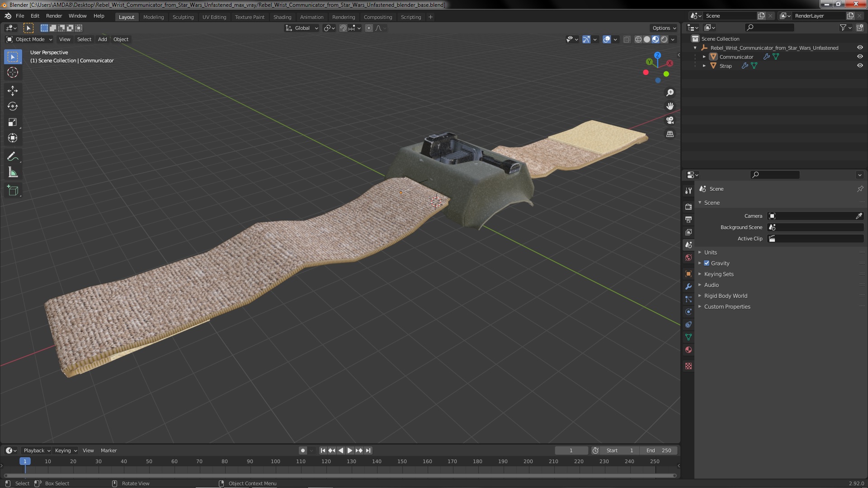The width and height of the screenshot is (868, 488).
Task: Open the Options dropdown
Action: click(x=664, y=28)
